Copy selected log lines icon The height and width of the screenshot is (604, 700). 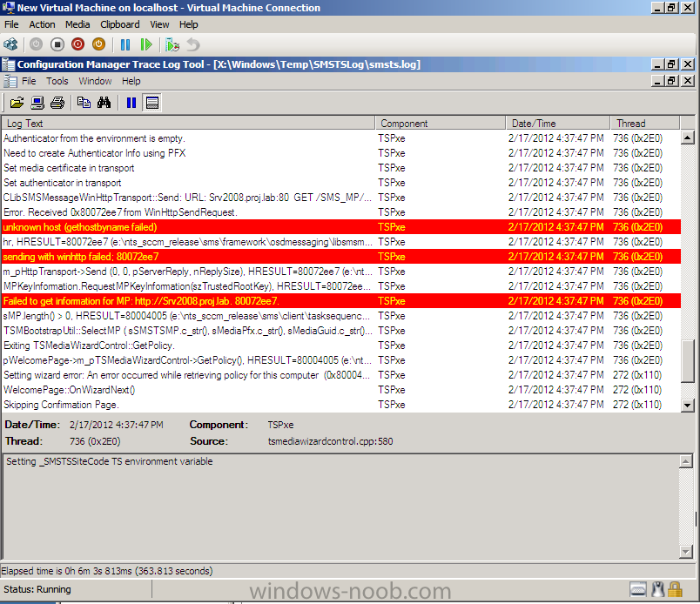pos(84,103)
